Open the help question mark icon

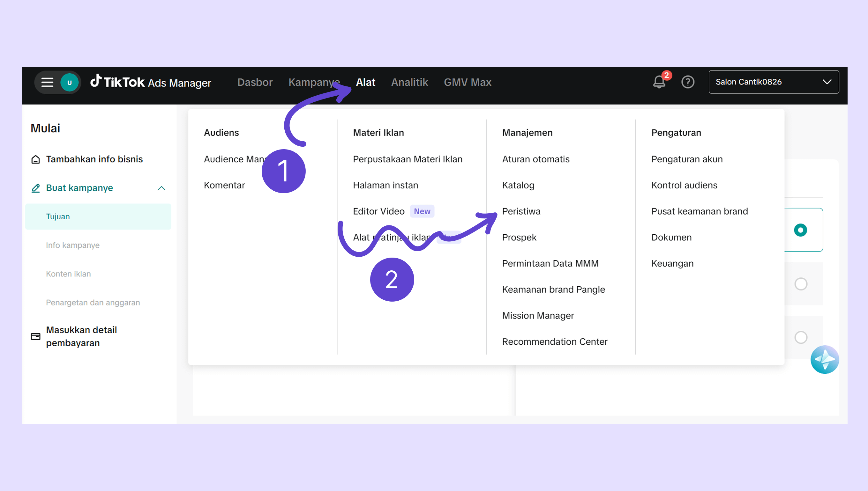(x=687, y=82)
